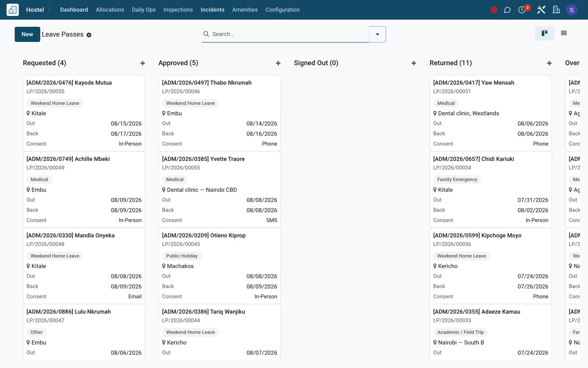Open the Allocations menu
This screenshot has height=368, width=588.
[x=110, y=10]
